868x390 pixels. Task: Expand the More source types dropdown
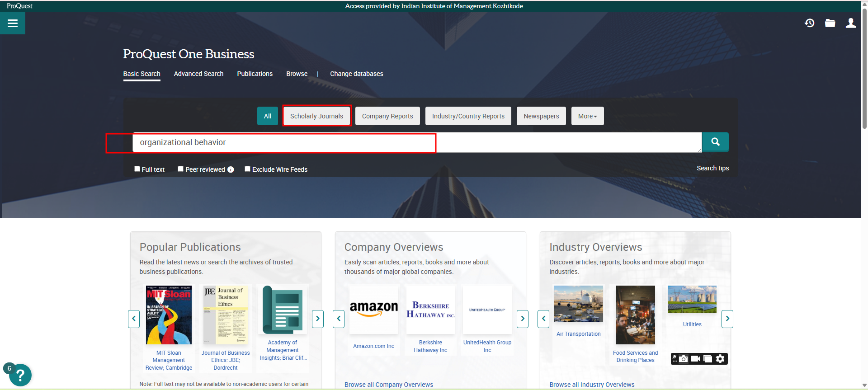[587, 116]
